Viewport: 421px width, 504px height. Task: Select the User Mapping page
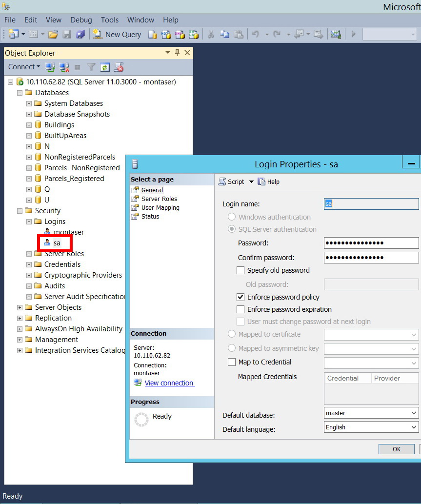(x=160, y=208)
